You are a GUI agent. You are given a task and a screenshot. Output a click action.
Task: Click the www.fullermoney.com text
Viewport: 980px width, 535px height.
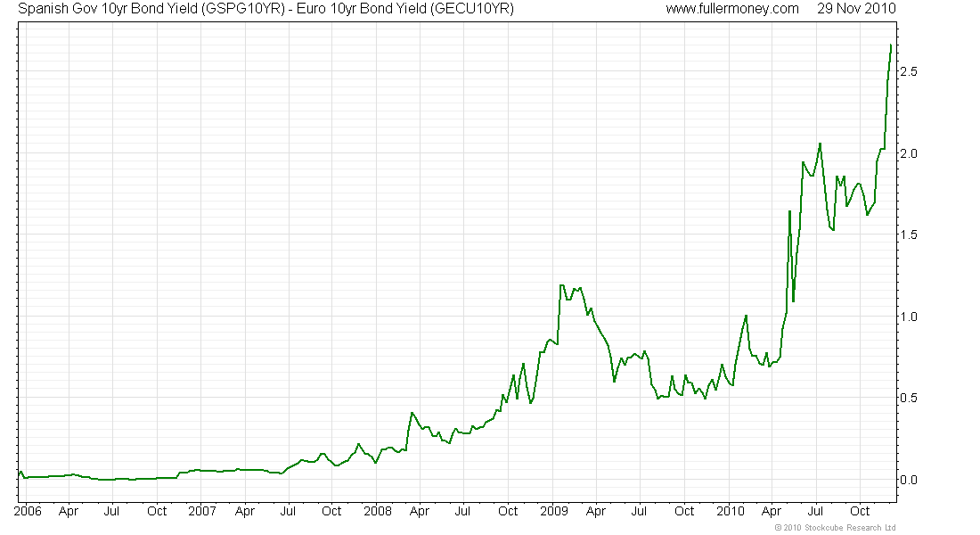point(731,9)
